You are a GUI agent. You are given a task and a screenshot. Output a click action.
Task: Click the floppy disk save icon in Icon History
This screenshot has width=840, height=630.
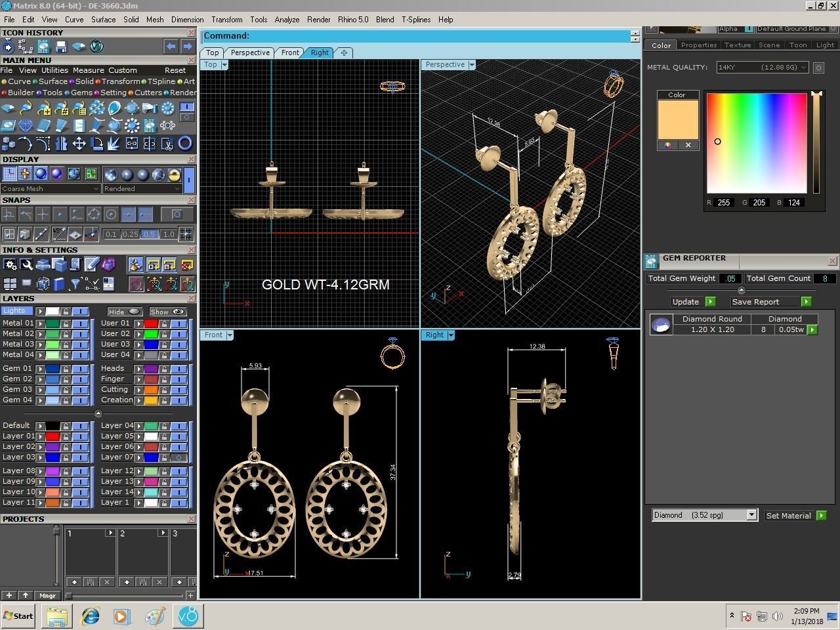click(x=61, y=47)
